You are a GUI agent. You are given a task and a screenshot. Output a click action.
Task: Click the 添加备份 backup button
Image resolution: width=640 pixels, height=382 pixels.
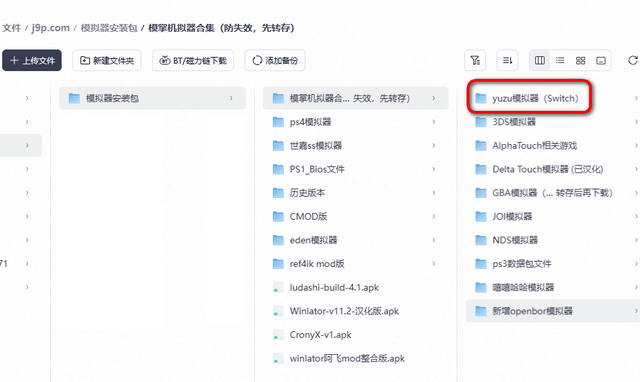(275, 60)
